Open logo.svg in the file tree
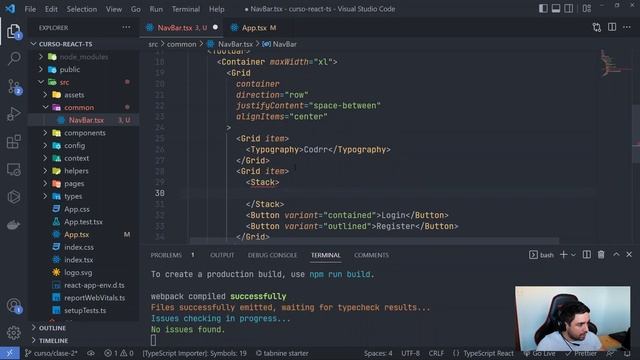This screenshot has height=360, width=640. pyautogui.click(x=84, y=272)
